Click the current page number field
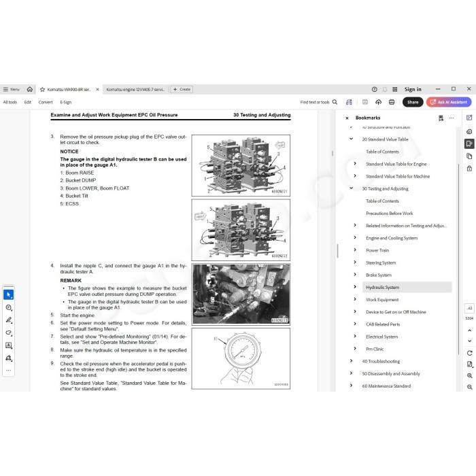The image size is (476, 476). click(x=469, y=309)
